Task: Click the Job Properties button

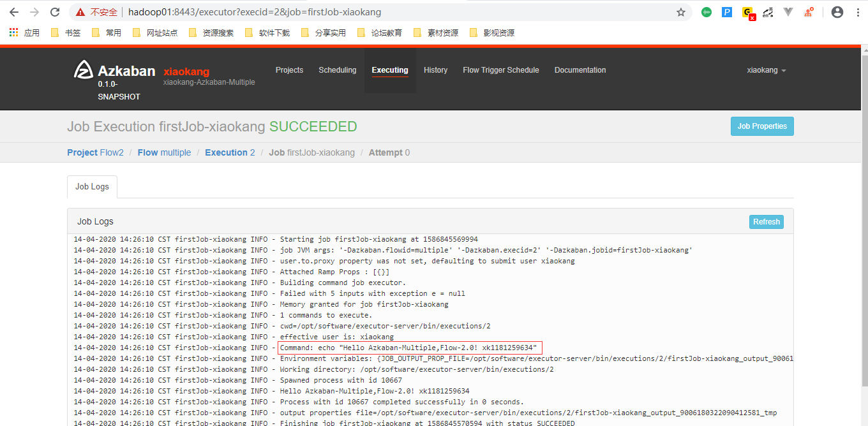Action: [762, 126]
